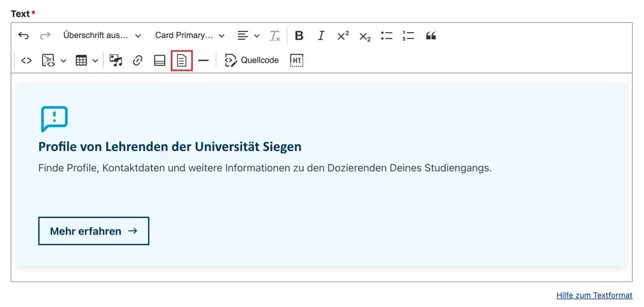Toggle the bulleted list

tap(386, 35)
